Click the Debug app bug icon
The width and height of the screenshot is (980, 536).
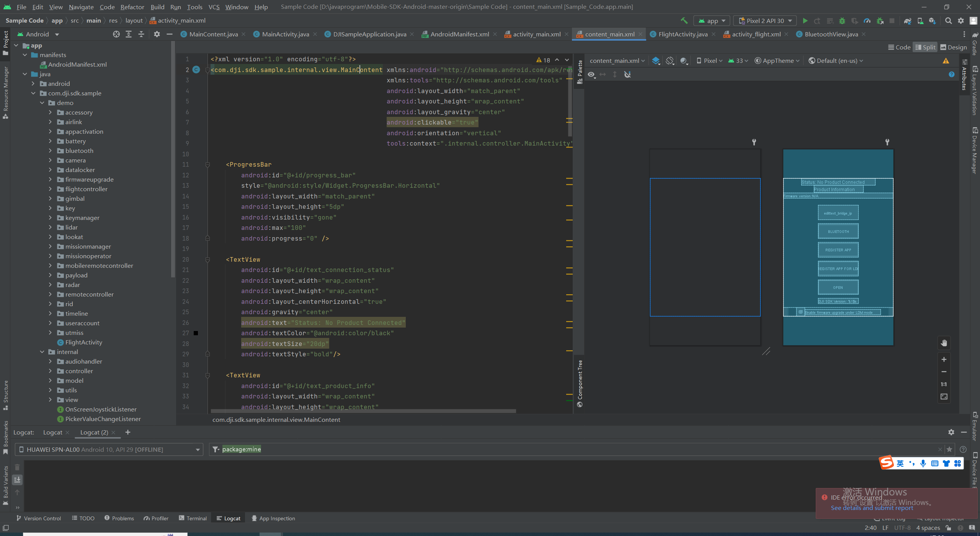[842, 21]
